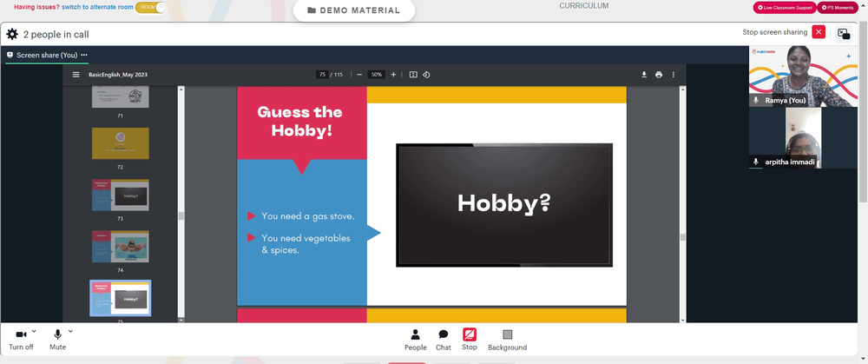Zoom out with the minus icon

click(x=359, y=75)
